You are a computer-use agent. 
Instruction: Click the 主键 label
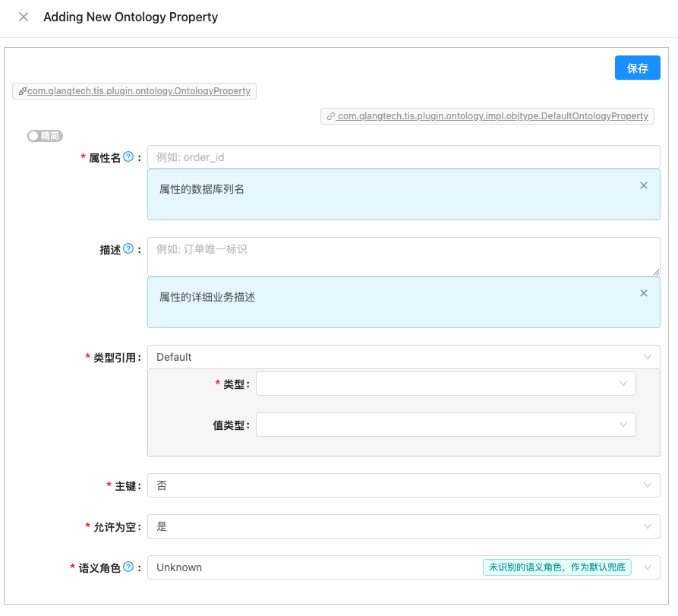(125, 486)
